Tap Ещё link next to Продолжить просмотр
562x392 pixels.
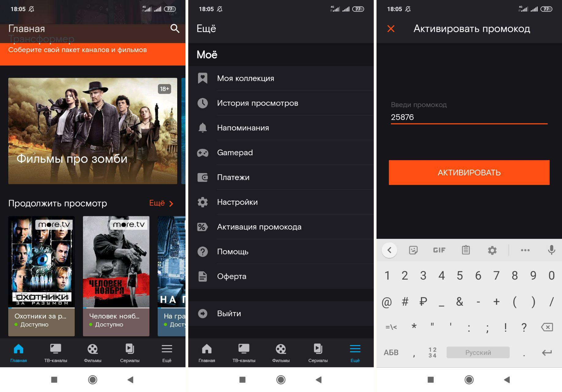coord(161,203)
